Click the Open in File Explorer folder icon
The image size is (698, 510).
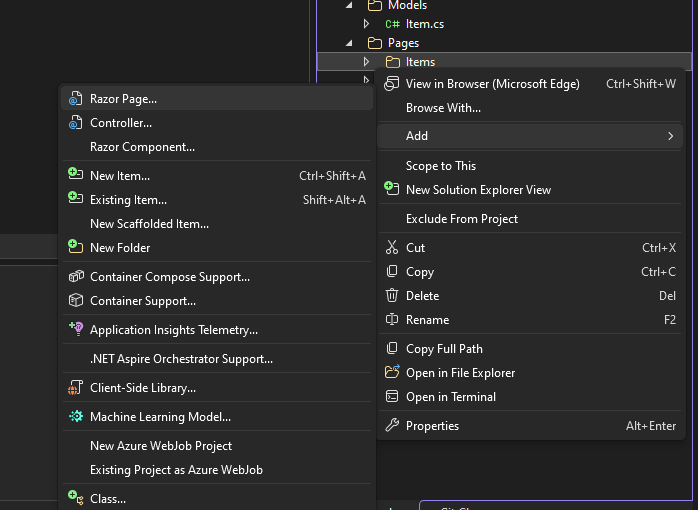point(392,372)
